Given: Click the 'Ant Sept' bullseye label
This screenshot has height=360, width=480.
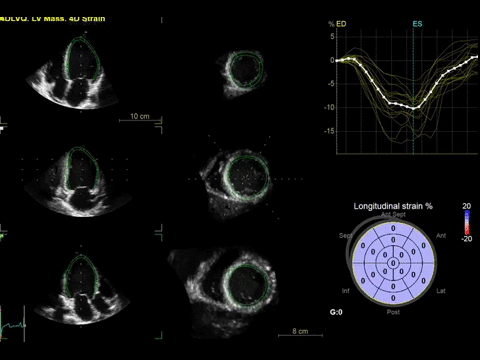Looking at the screenshot, I should click(x=393, y=215).
